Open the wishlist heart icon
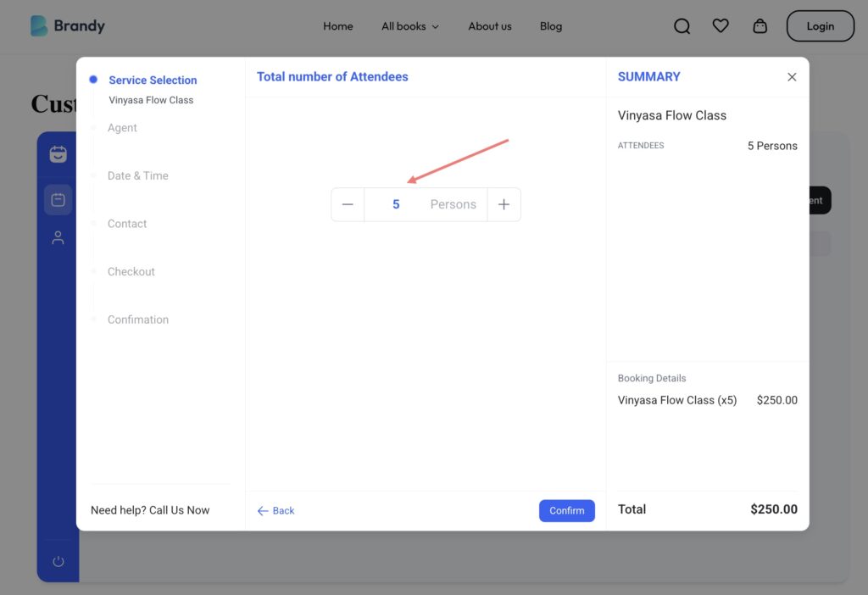This screenshot has height=595, width=868. coord(721,25)
